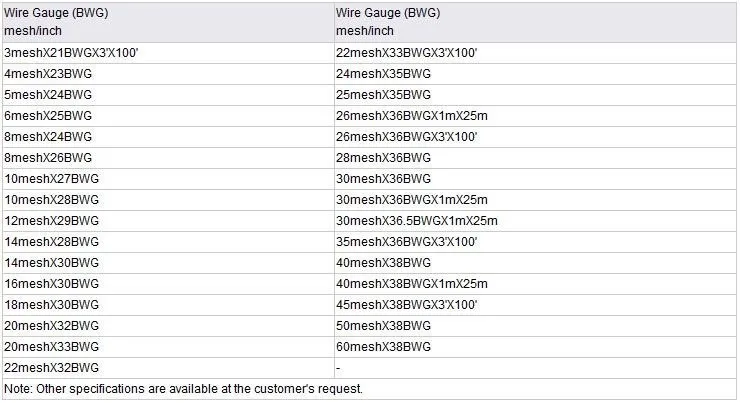
Task: Click the 40meshX38BWGX1mX25m cell
Action: coord(535,284)
